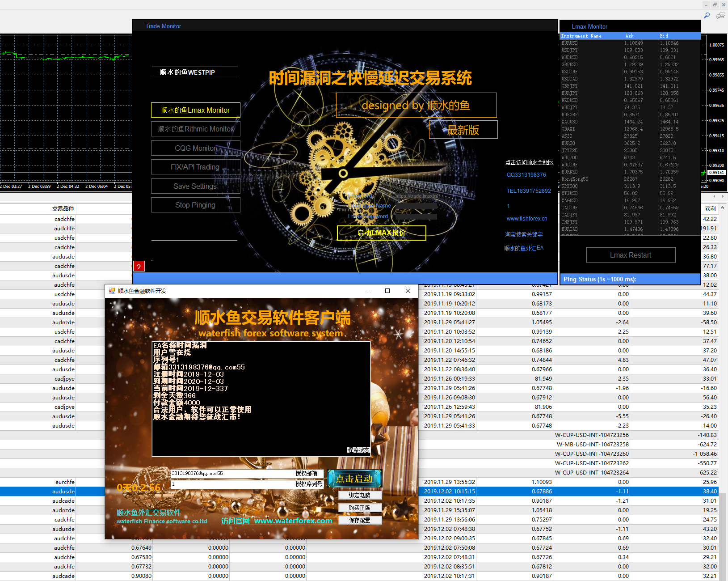Click the 0.99151 current price marker on chart

[x=716, y=173]
